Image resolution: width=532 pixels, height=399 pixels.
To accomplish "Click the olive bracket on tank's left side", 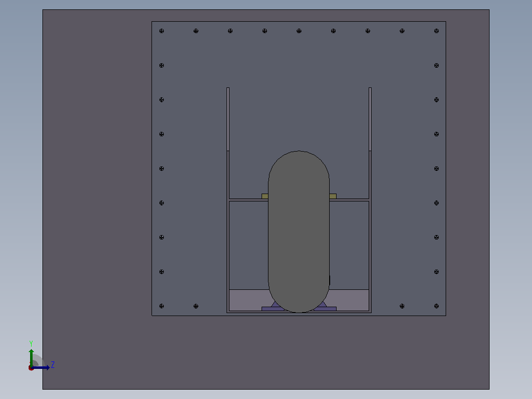I will click(x=265, y=196).
